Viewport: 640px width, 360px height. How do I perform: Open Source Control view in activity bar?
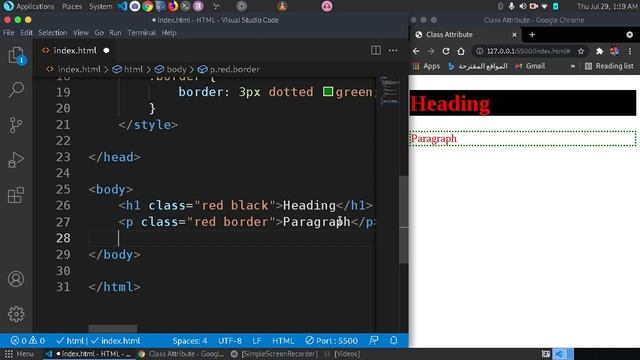[16, 125]
